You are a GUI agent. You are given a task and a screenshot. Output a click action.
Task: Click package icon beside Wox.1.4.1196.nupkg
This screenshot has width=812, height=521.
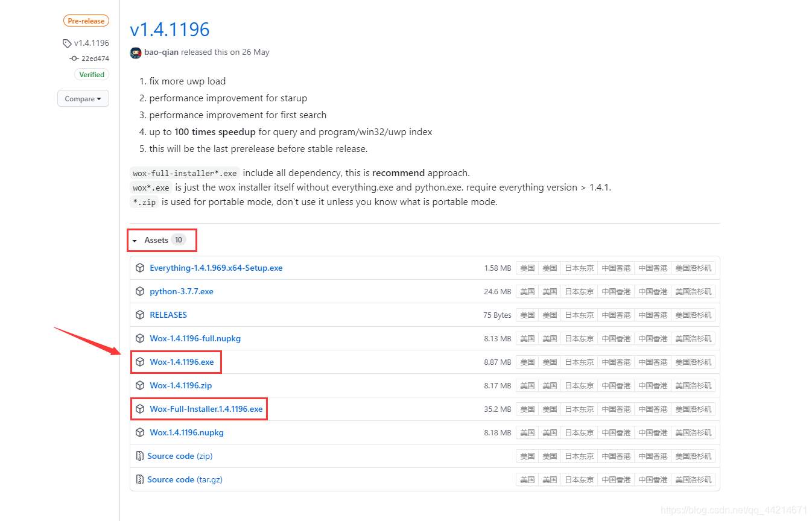(x=140, y=432)
